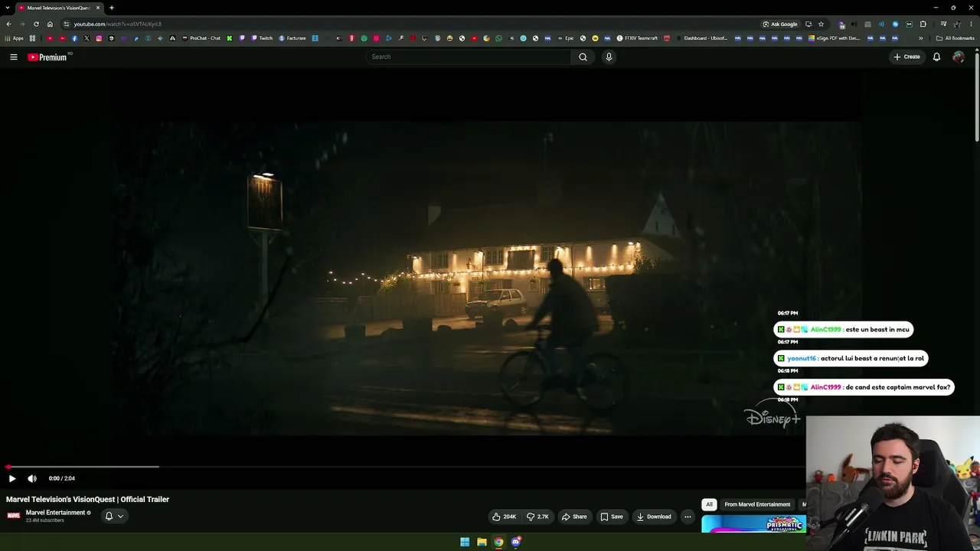Click the YouTube search field
The height and width of the screenshot is (551, 980).
(x=468, y=57)
